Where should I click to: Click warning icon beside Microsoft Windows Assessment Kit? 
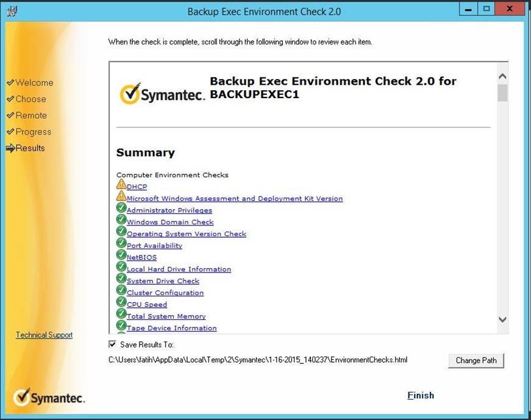[x=121, y=196]
